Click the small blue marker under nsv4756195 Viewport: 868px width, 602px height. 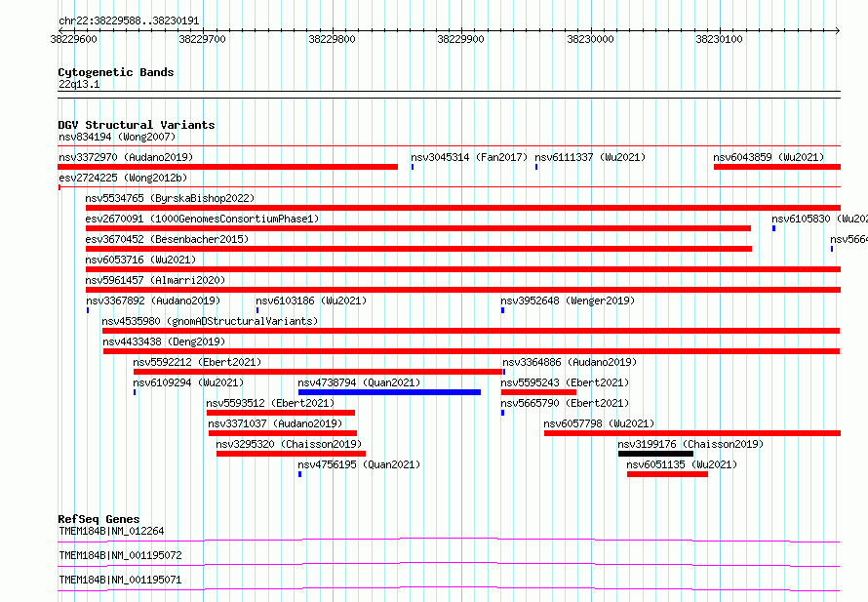[300, 474]
